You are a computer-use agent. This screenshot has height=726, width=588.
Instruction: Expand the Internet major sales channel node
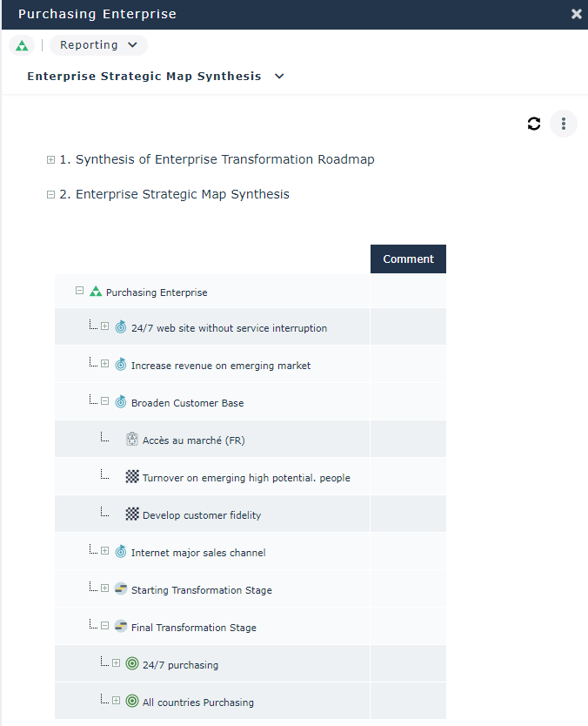pos(104,551)
